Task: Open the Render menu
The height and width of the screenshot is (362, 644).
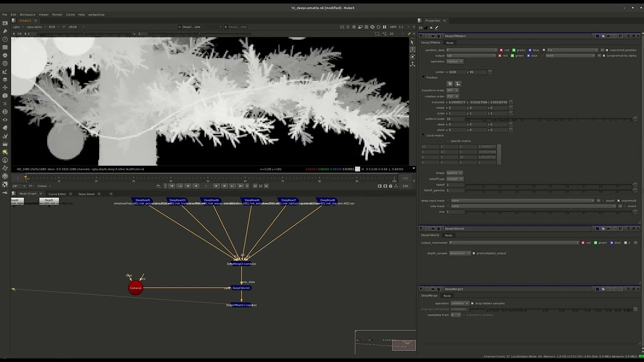Action: [57, 15]
